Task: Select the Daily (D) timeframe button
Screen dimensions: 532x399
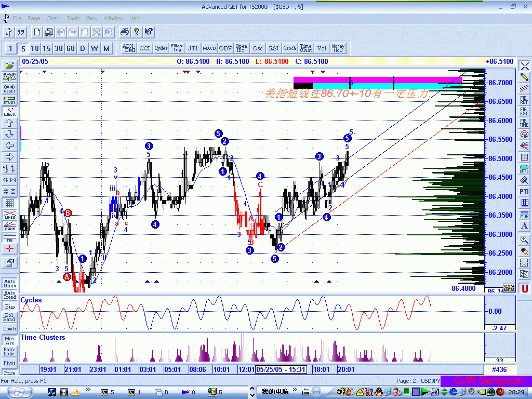Action: coord(82,48)
